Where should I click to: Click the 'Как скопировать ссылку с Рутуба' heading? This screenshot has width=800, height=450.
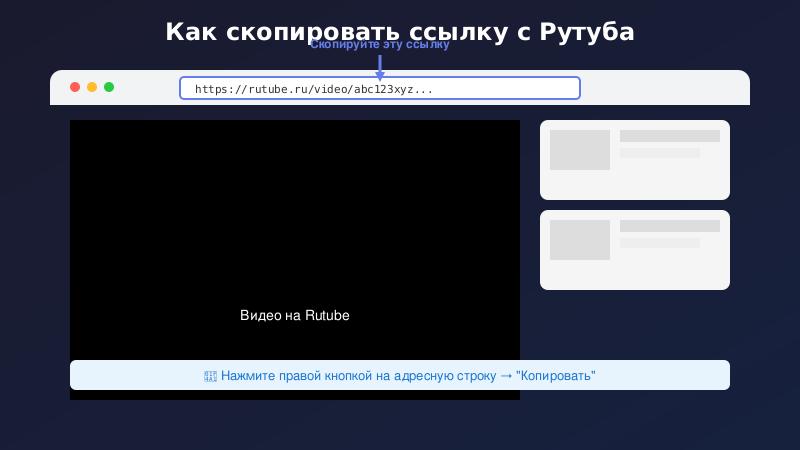pos(400,31)
